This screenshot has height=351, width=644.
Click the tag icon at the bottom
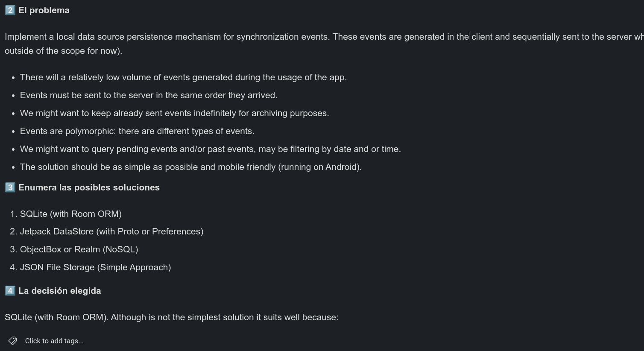pyautogui.click(x=12, y=341)
